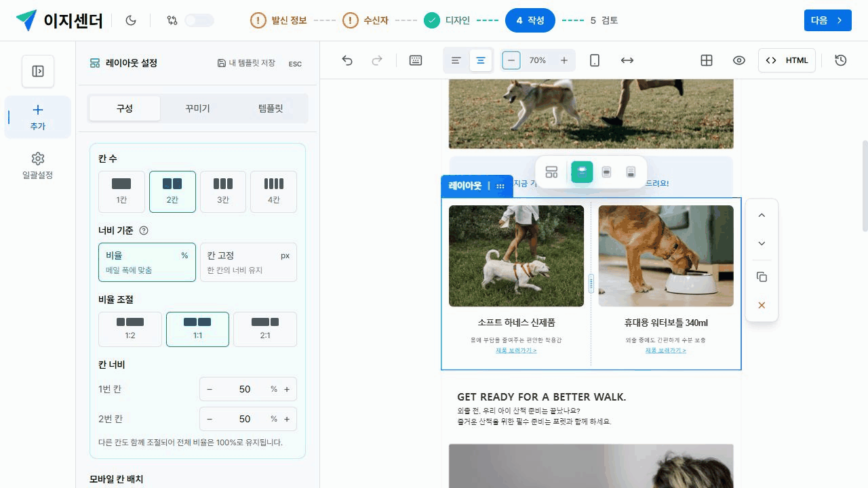
Task: Select 칸 고정 px width basis
Action: (248, 262)
